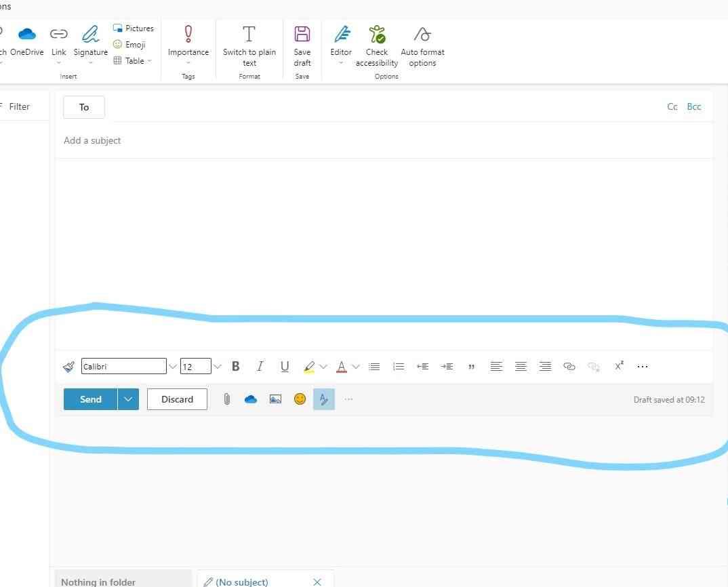Switch to plain text format
The image size is (728, 587).
coord(249,46)
